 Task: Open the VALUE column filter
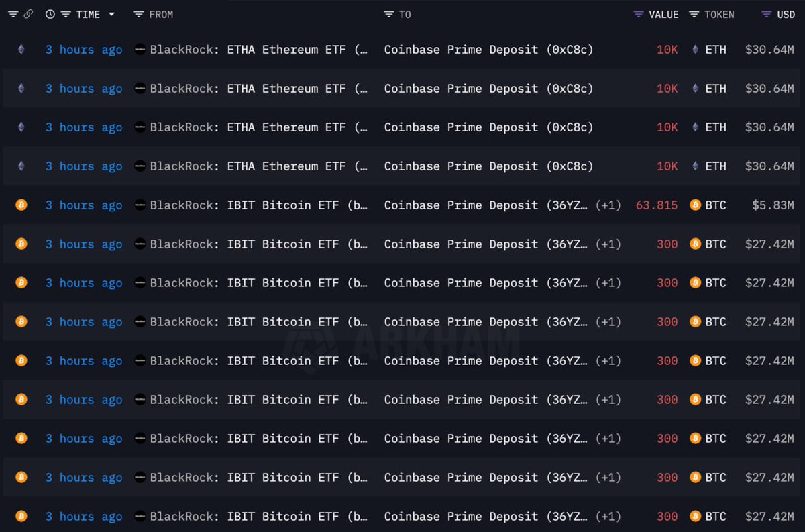(x=639, y=14)
